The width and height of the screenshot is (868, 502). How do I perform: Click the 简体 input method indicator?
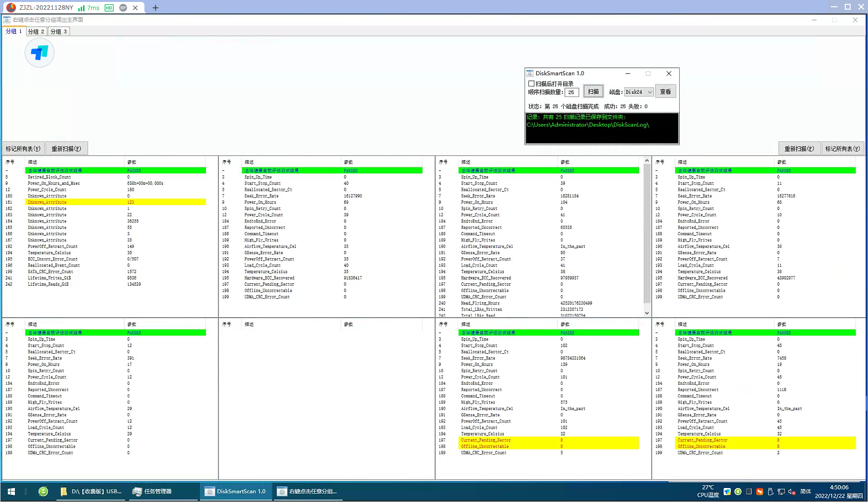click(x=806, y=491)
